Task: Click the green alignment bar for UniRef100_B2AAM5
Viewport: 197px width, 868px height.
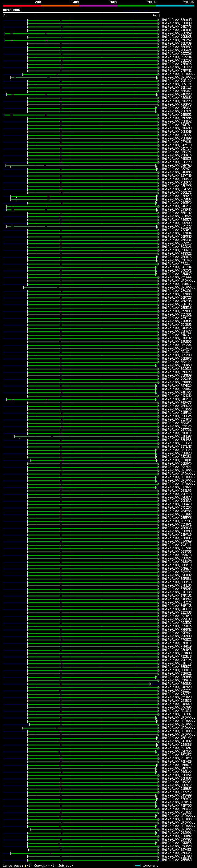Action: tap(93, 20)
